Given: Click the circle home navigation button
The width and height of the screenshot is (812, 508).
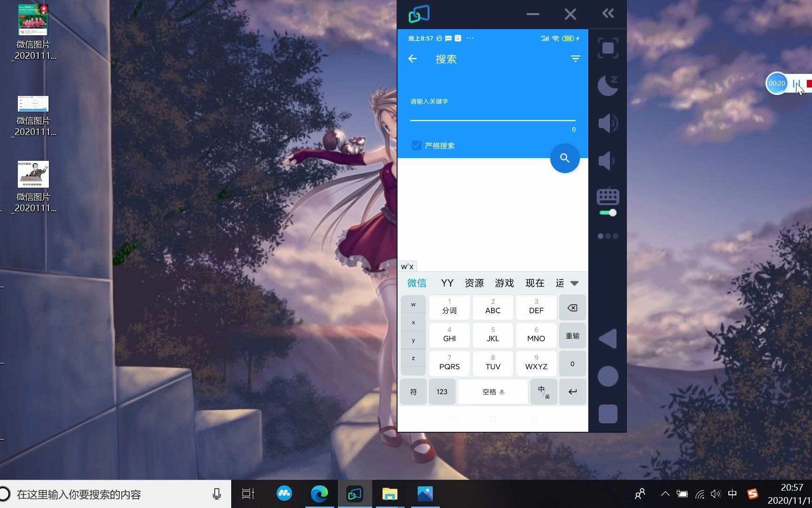Looking at the screenshot, I should click(608, 376).
